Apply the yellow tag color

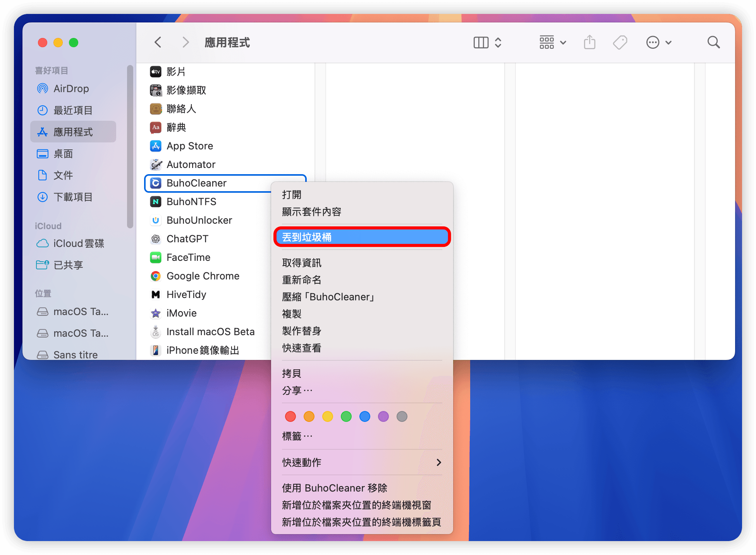tap(328, 416)
